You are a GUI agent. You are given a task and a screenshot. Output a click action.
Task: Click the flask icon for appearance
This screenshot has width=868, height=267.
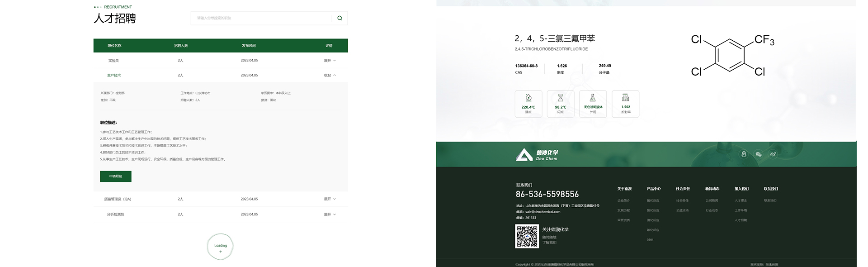point(593,98)
